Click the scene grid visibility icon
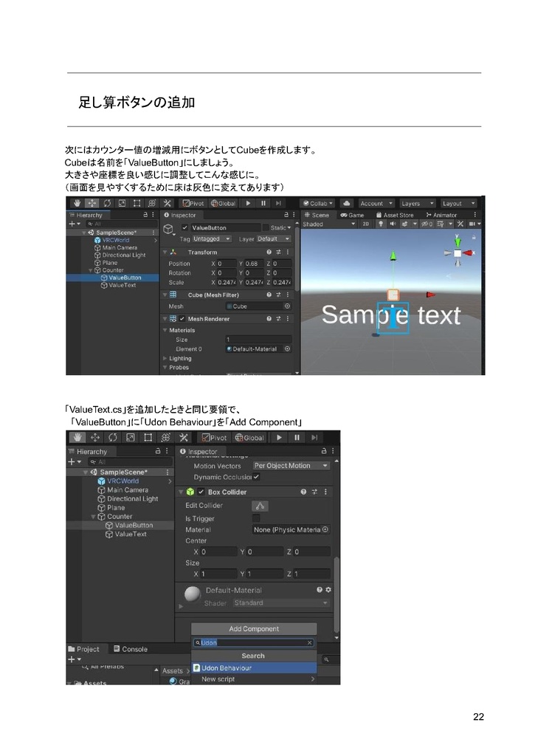 click(441, 224)
